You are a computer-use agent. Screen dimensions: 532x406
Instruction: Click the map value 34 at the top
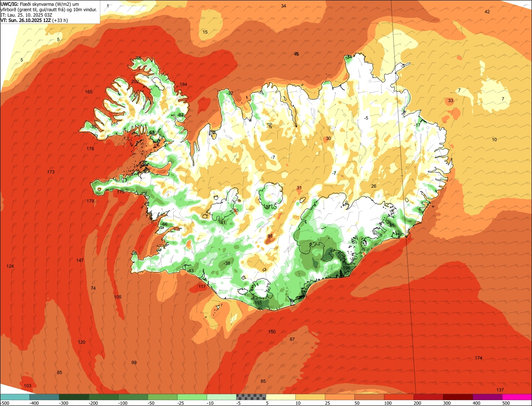283,6
